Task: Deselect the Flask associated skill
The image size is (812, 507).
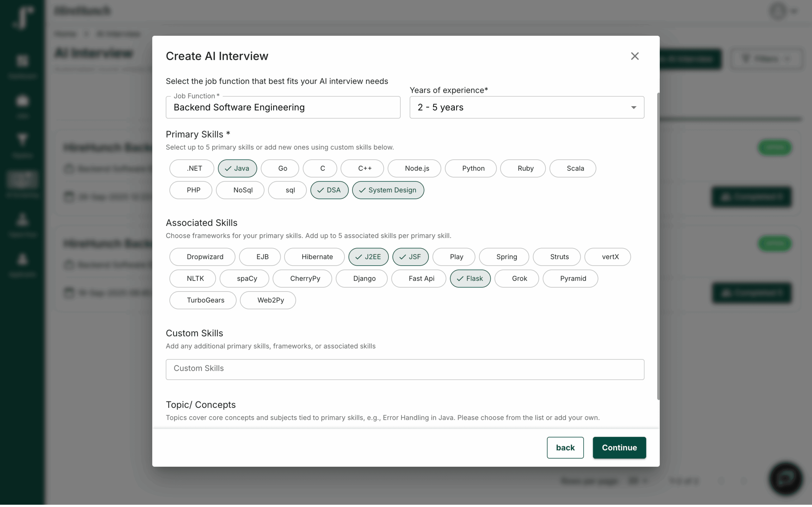Action: pyautogui.click(x=470, y=279)
